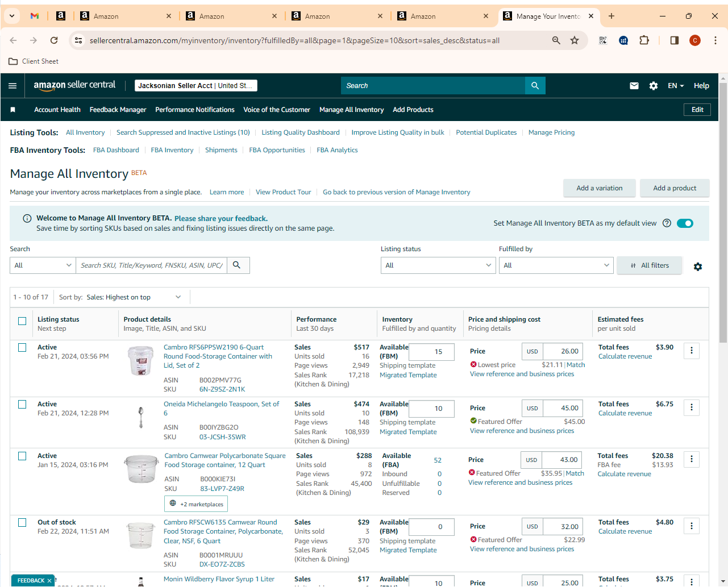Click the search magnifier button in header
The height and width of the screenshot is (587, 728).
pyautogui.click(x=535, y=86)
